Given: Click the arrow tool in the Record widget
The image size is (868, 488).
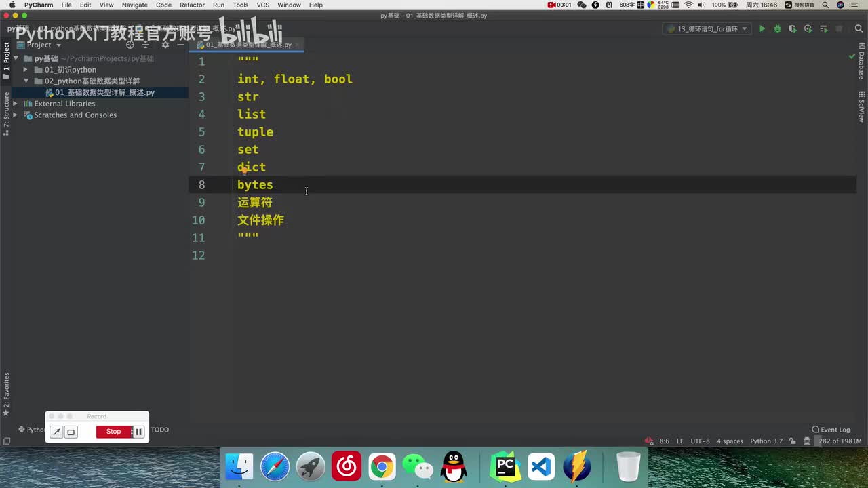Looking at the screenshot, I should (x=57, y=432).
